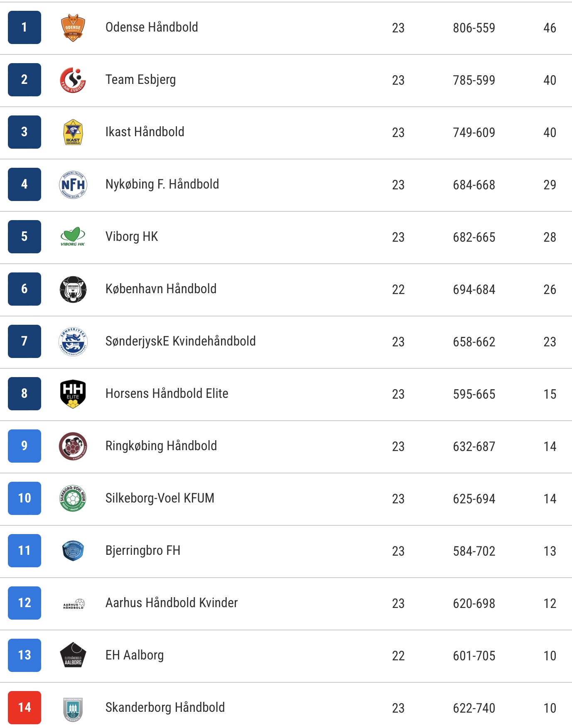This screenshot has height=728, width=572.
Task: Open the EH Aalborg team name
Action: click(x=135, y=655)
